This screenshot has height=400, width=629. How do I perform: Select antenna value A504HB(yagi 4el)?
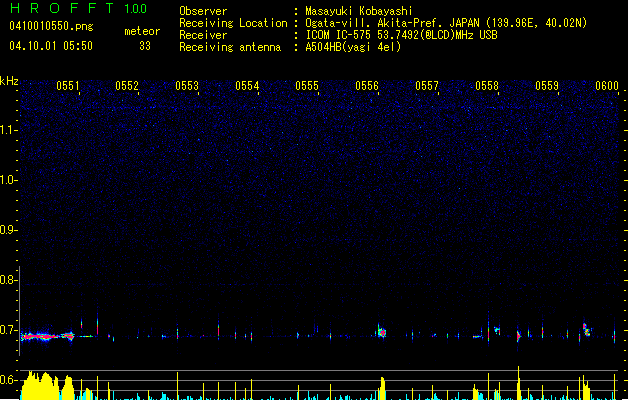(x=353, y=47)
